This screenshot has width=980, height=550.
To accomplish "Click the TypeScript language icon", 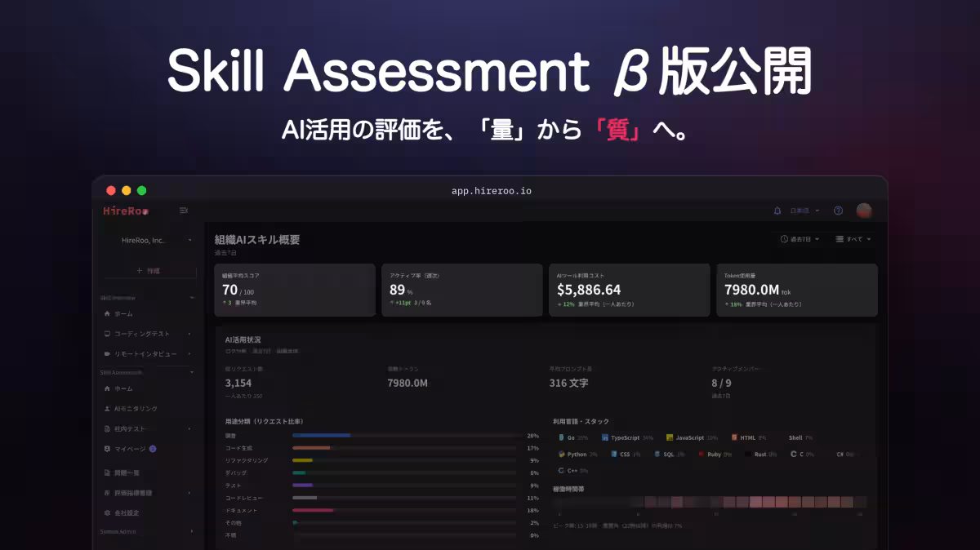I will 605,437.
